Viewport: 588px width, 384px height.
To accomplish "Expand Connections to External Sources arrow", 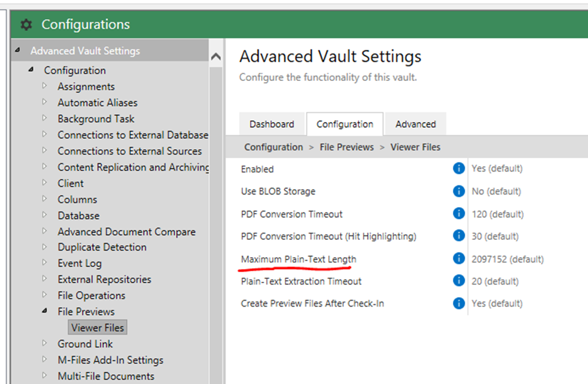I will pyautogui.click(x=45, y=150).
